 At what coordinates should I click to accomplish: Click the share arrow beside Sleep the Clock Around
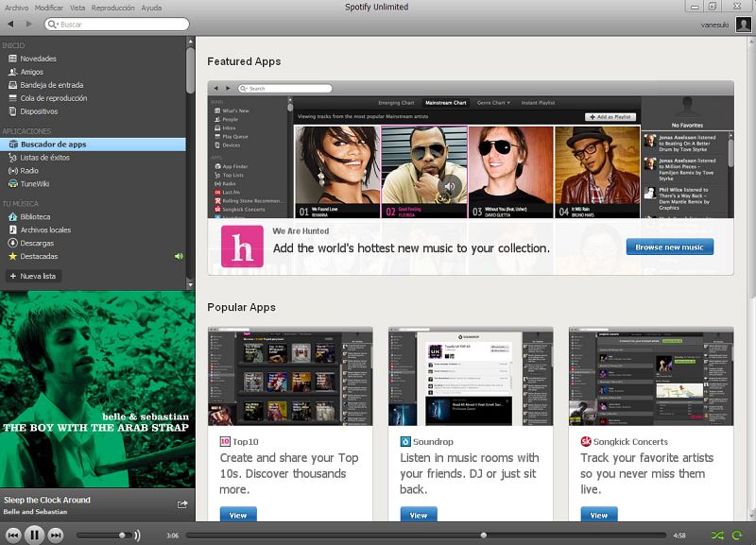pyautogui.click(x=182, y=504)
